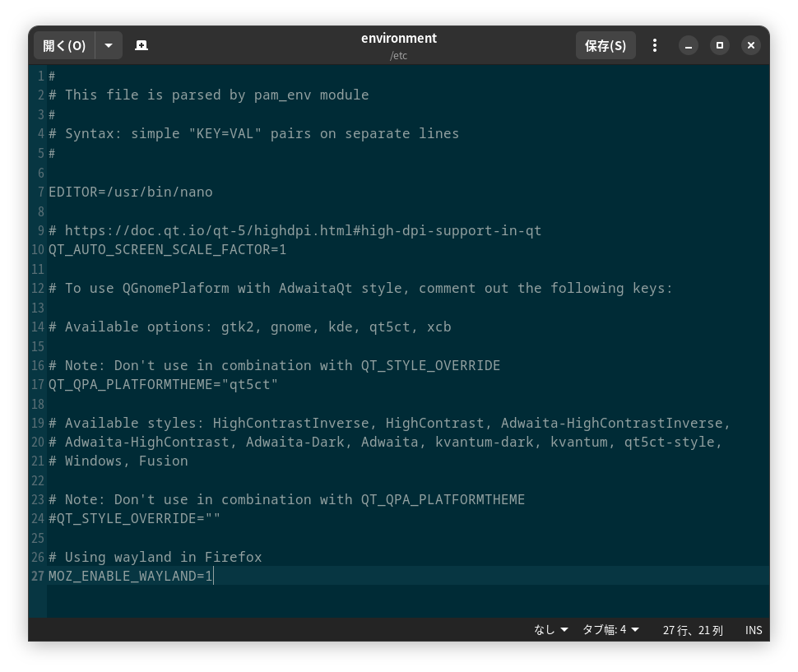Click the "Available styles: HighContrastInverse" comment
The height and width of the screenshot is (672, 798).
click(x=389, y=424)
